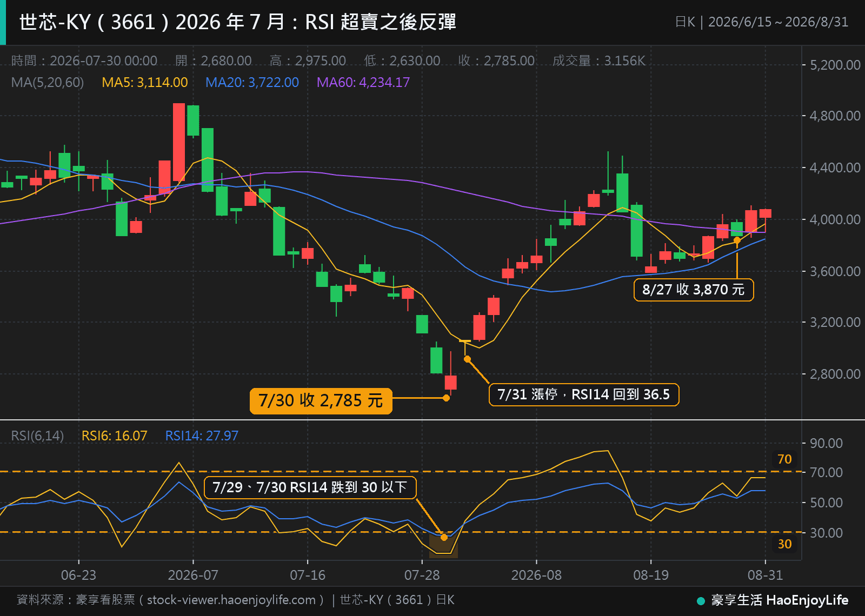
Task: Click the 06-23 date axis label
Action: (78, 575)
